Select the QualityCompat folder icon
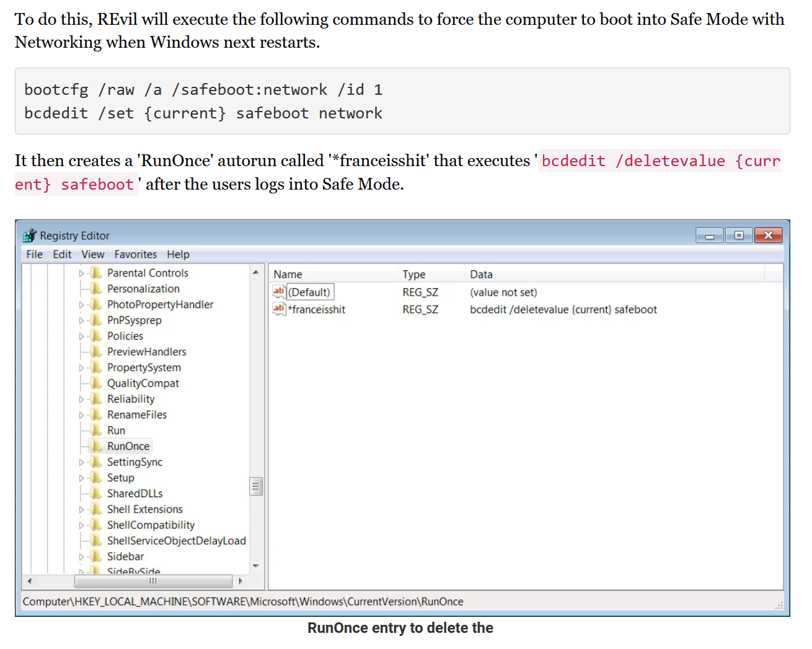Screen dimensions: 812x649 (x=96, y=383)
